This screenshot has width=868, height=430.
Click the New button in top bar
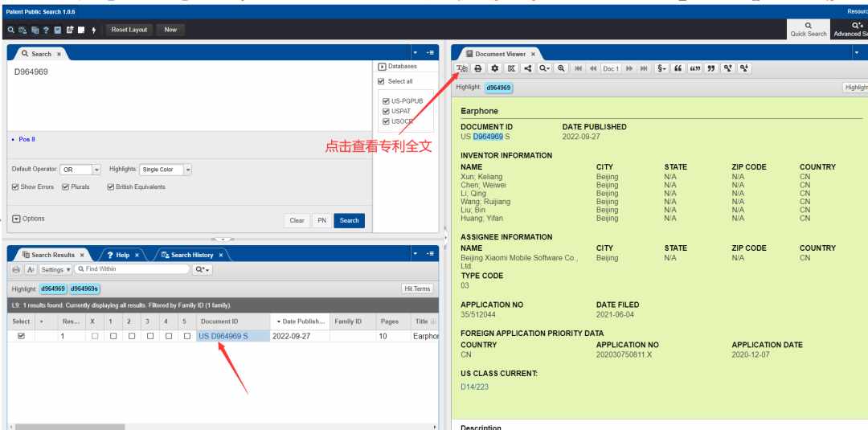(x=170, y=30)
